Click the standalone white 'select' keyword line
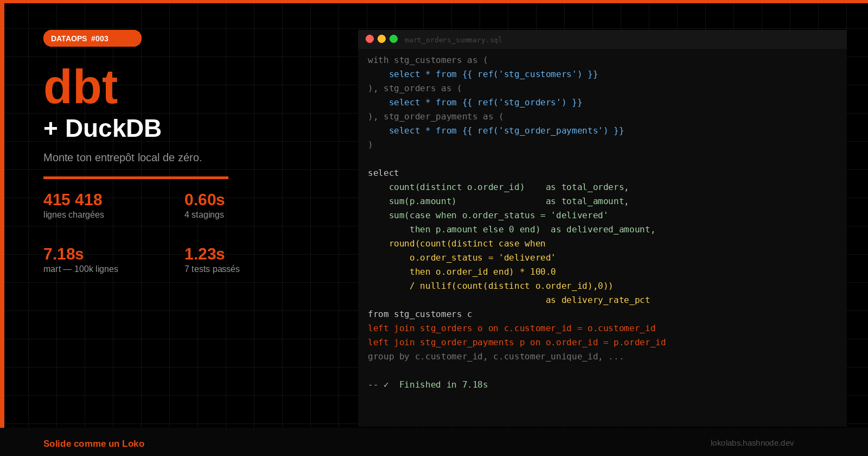This screenshot has height=456, width=868. tap(383, 173)
